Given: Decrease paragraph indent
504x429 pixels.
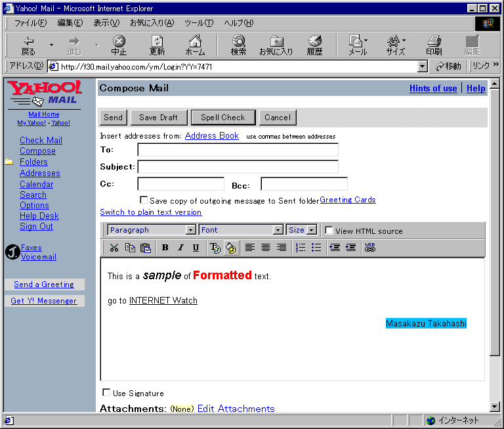Looking at the screenshot, I should coord(335,247).
